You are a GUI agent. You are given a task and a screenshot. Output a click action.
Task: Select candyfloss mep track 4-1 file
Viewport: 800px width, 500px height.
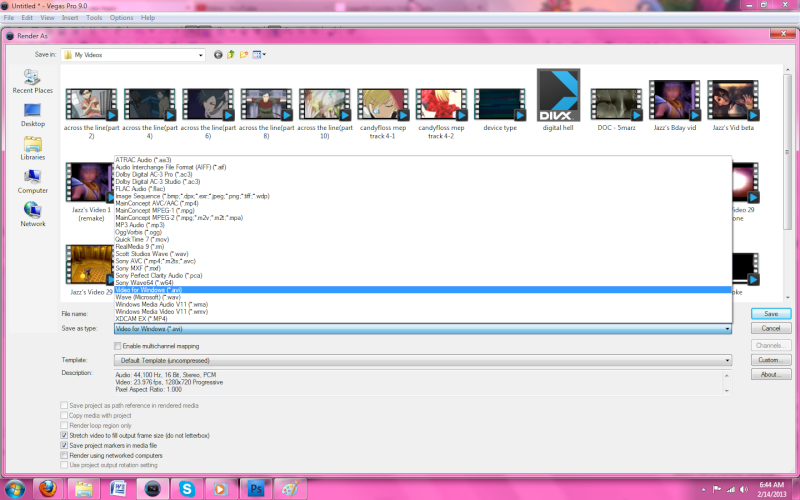(x=383, y=113)
